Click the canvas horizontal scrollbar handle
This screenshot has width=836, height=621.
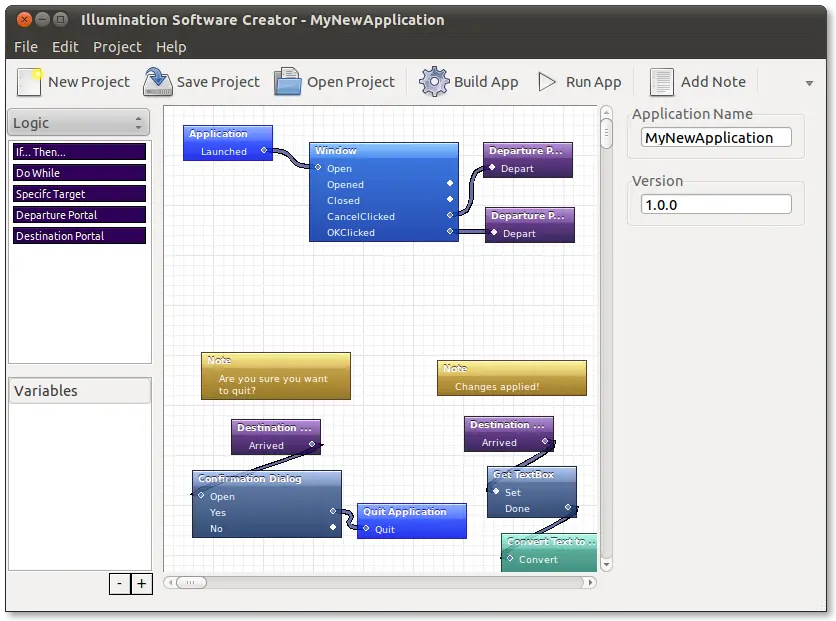[x=191, y=582]
